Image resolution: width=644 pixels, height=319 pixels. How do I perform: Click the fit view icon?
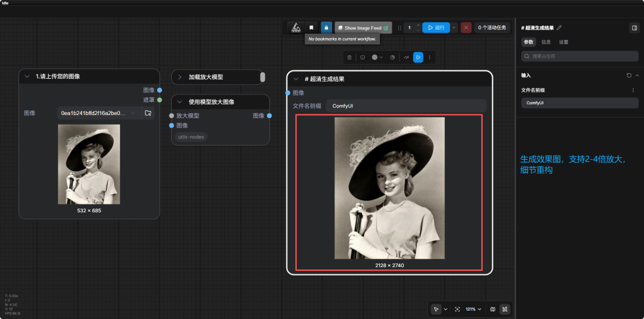[x=457, y=309]
